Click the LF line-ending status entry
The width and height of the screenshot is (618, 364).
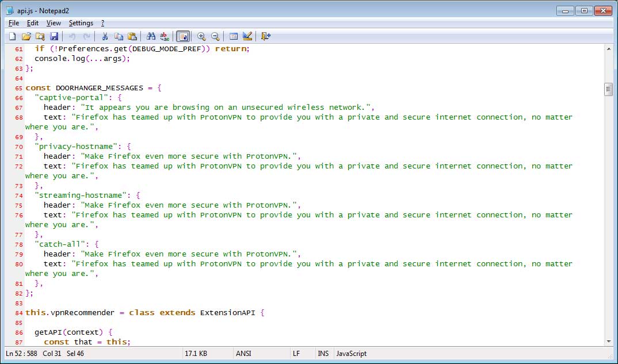coord(296,354)
